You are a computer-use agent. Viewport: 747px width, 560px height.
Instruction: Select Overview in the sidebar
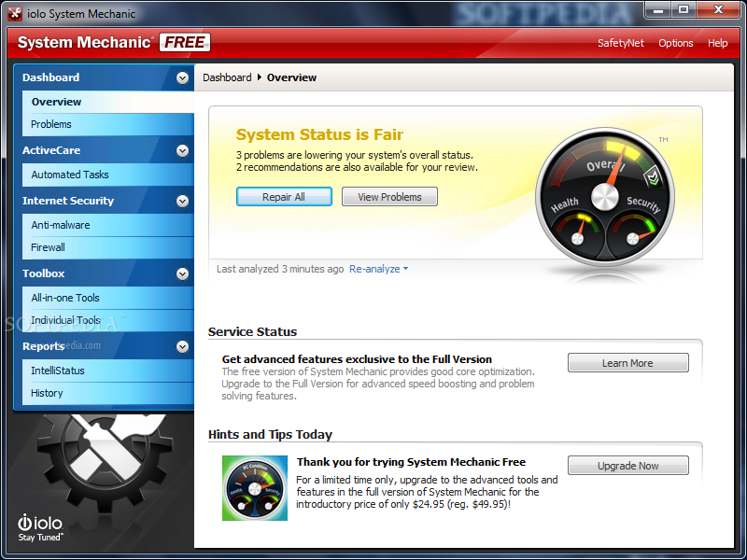[108, 102]
